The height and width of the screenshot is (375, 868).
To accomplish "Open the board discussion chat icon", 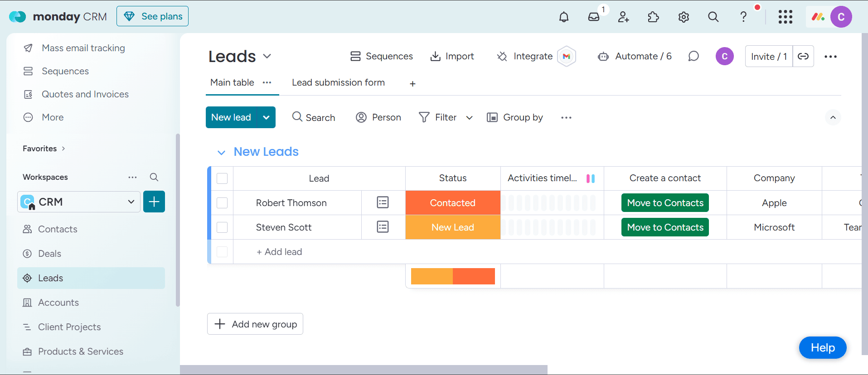I will (693, 56).
